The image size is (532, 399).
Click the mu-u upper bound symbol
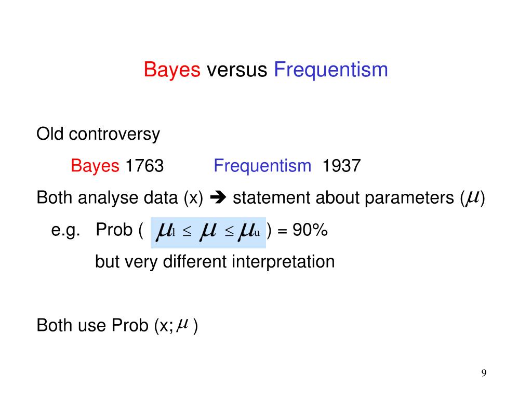click(249, 231)
